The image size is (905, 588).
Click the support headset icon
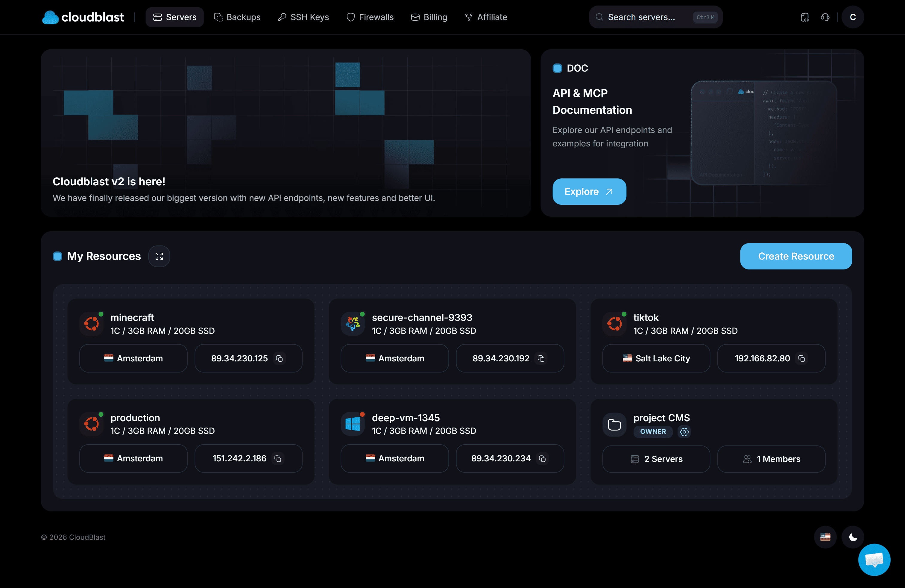pyautogui.click(x=825, y=17)
